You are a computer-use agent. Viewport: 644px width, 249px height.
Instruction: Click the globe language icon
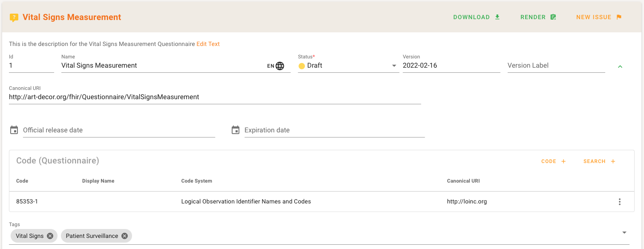click(280, 66)
